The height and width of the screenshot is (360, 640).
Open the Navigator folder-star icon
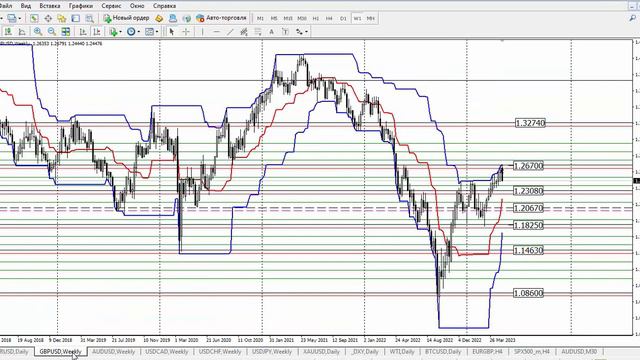[62, 18]
